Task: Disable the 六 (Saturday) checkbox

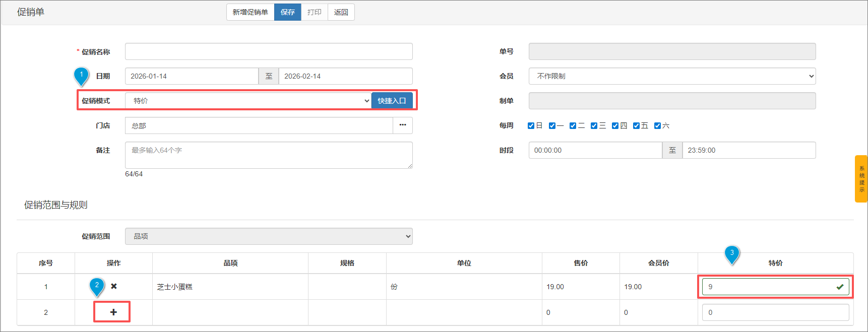Action: coord(657,125)
